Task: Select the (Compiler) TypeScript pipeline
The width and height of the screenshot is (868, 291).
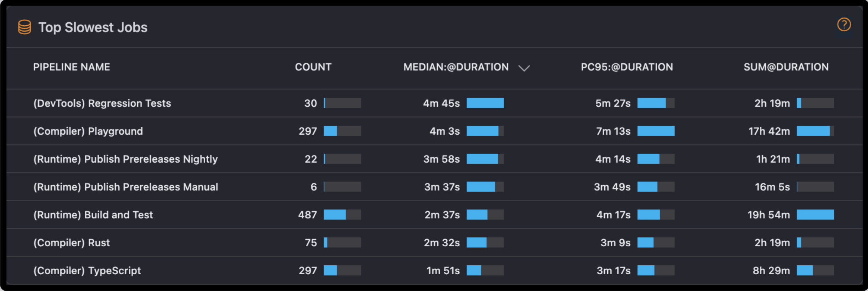Action: tap(87, 271)
